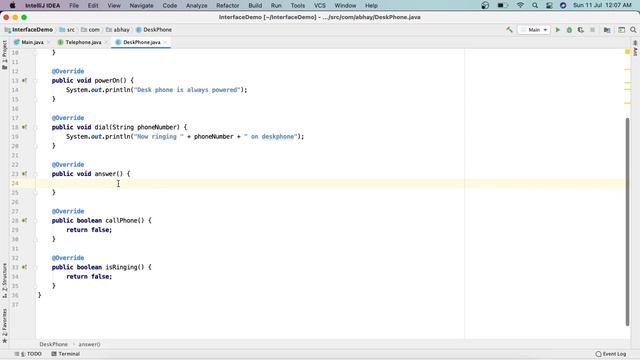This screenshot has width=640, height=360.
Task: Click the implements gutter icon at line 13
Action: coord(24,80)
